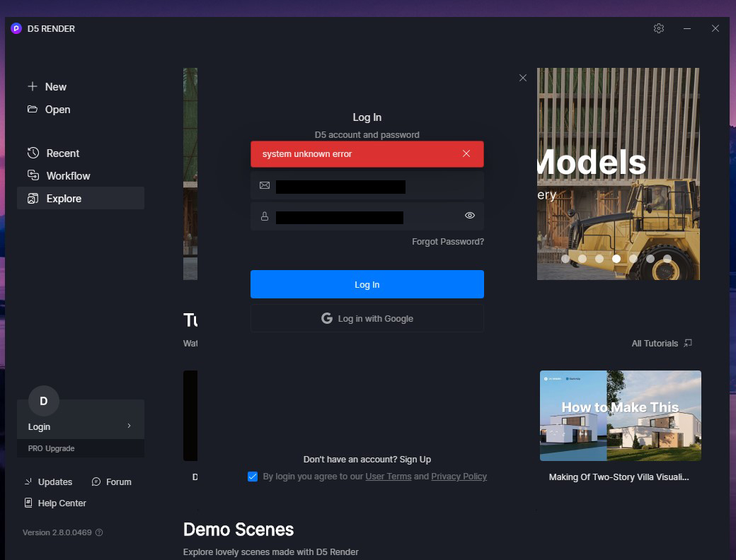Click the D profile avatar
Screen dimensions: 736x560
(44, 401)
